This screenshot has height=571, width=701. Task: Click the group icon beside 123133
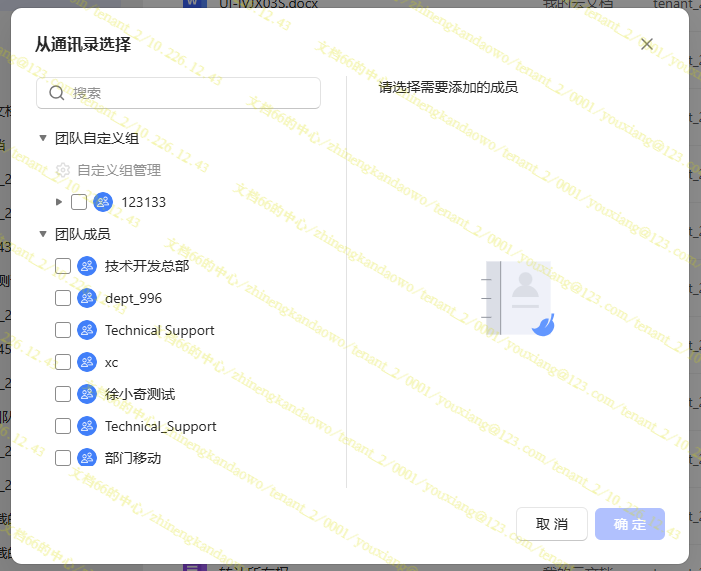coord(103,202)
